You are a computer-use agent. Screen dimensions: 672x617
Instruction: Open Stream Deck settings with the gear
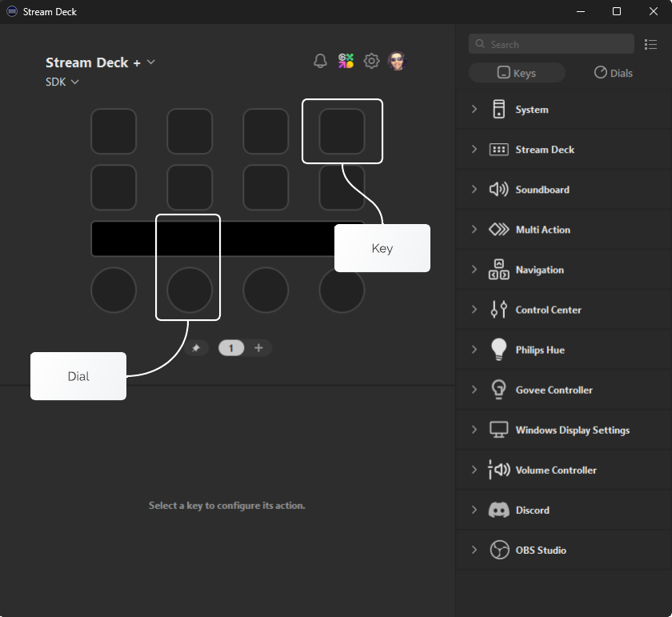tap(371, 60)
